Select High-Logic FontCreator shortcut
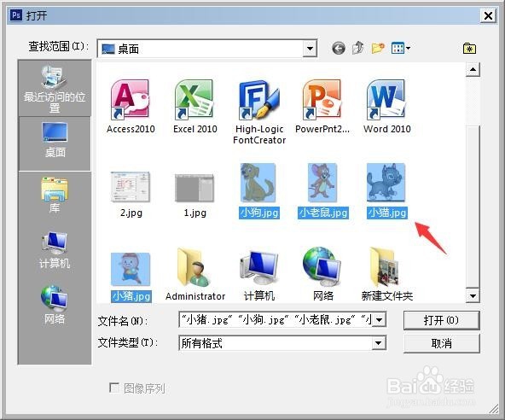 (x=259, y=112)
